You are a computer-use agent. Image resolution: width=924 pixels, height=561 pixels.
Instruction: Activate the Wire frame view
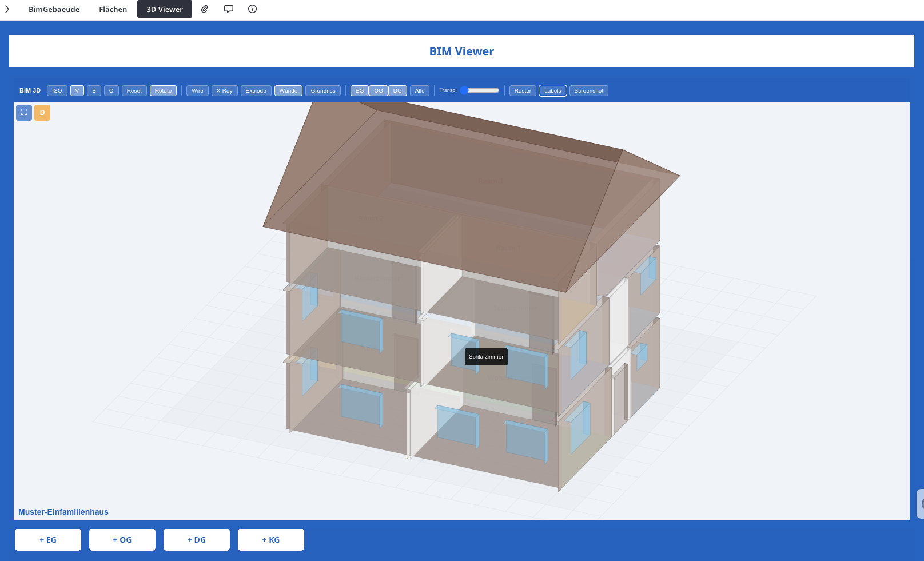pos(197,90)
